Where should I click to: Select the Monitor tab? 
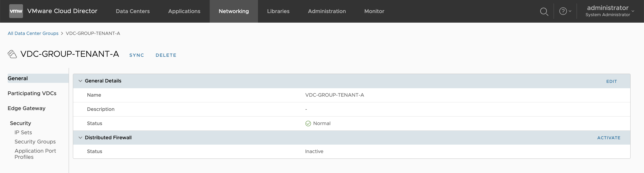point(374,11)
